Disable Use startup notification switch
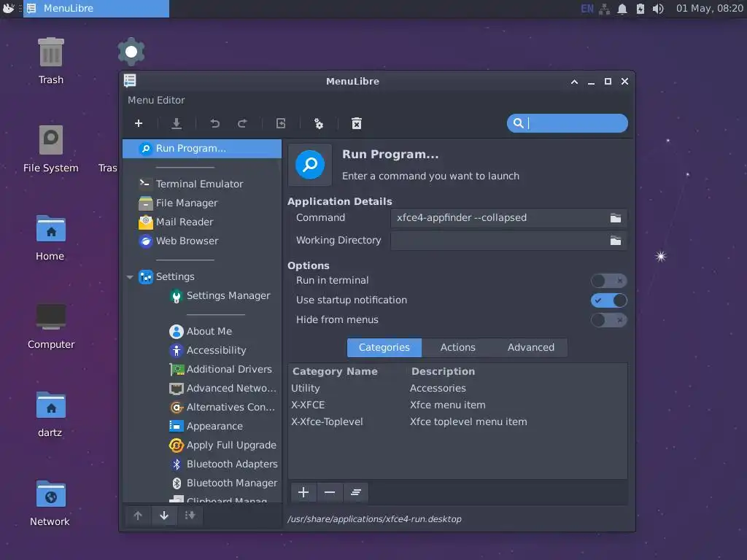 coord(608,300)
